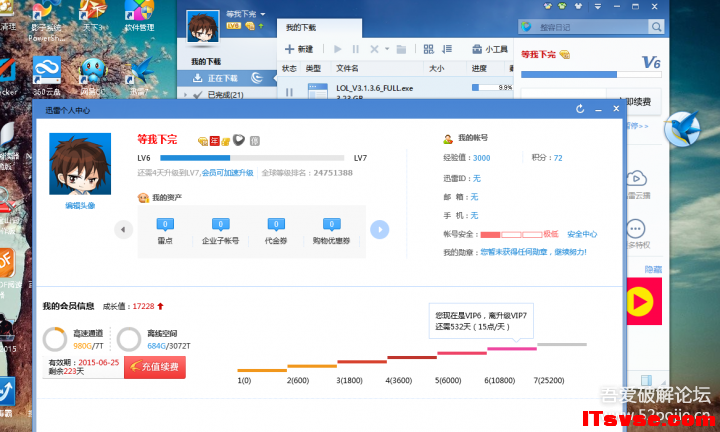Click the delete X icon in the toolbar

pyautogui.click(x=374, y=49)
